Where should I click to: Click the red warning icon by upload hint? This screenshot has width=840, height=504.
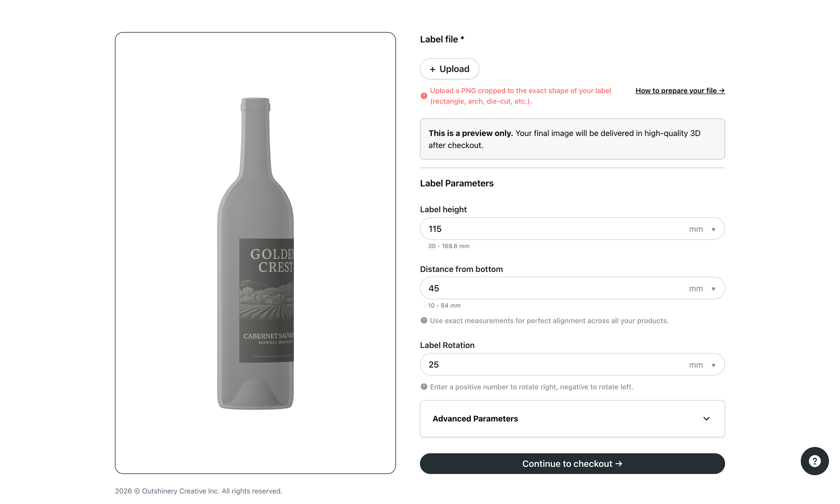pyautogui.click(x=424, y=96)
